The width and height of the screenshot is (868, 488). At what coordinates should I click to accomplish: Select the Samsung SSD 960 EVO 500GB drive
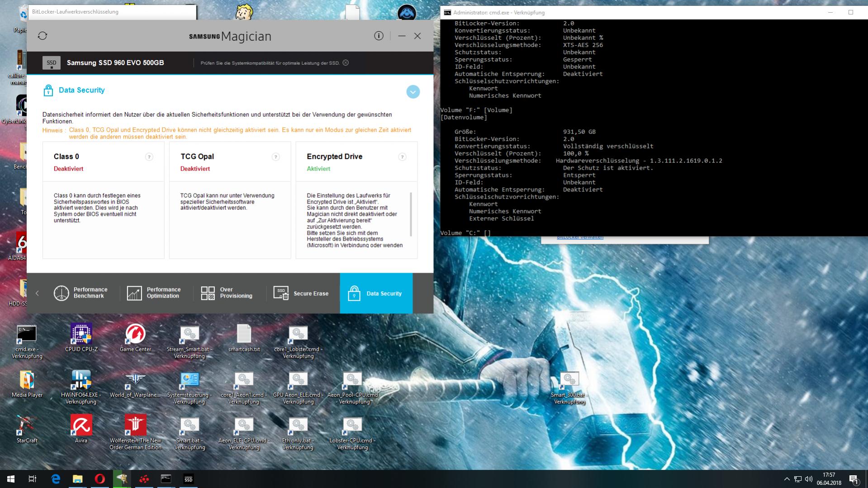pyautogui.click(x=115, y=63)
